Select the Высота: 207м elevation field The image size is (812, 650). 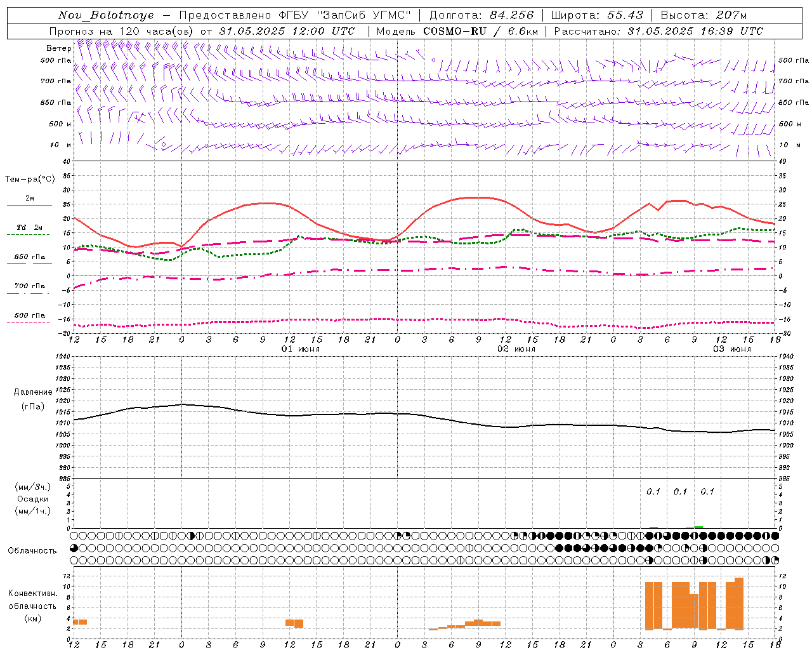pyautogui.click(x=704, y=15)
